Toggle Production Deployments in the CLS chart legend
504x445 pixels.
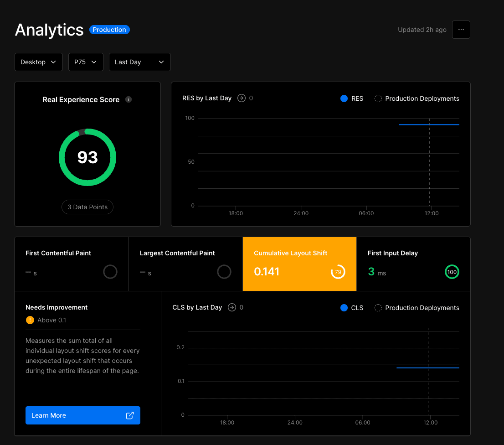tap(417, 308)
